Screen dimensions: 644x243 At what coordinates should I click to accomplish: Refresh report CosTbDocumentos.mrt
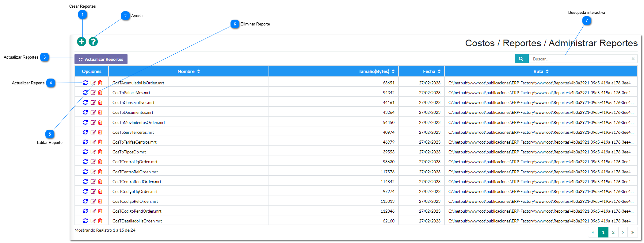86,112
